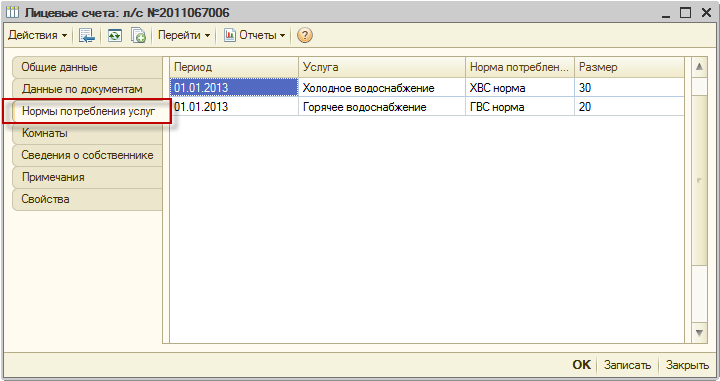Open the Отчеты reports dropdown
Image resolution: width=720 pixels, height=381 pixels.
pyautogui.click(x=254, y=35)
